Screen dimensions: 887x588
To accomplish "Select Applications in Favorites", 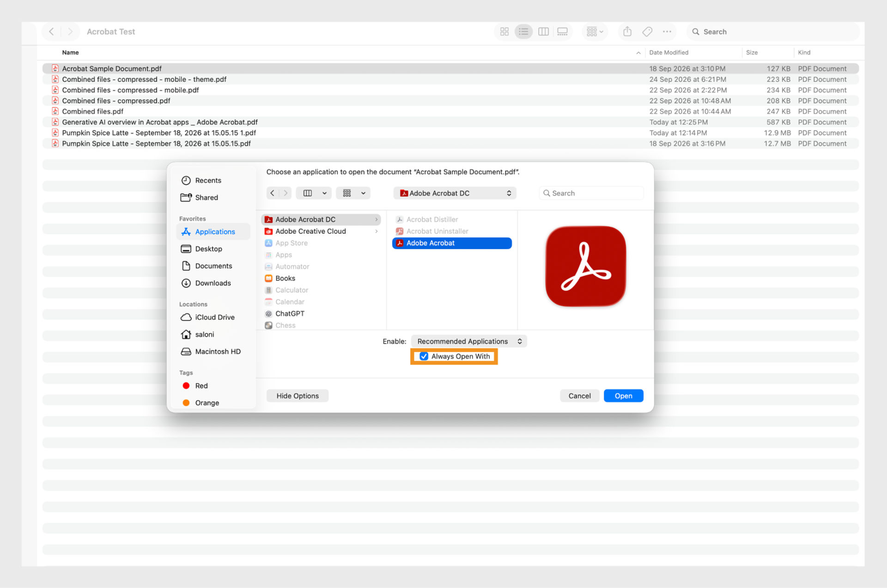I will pos(213,231).
